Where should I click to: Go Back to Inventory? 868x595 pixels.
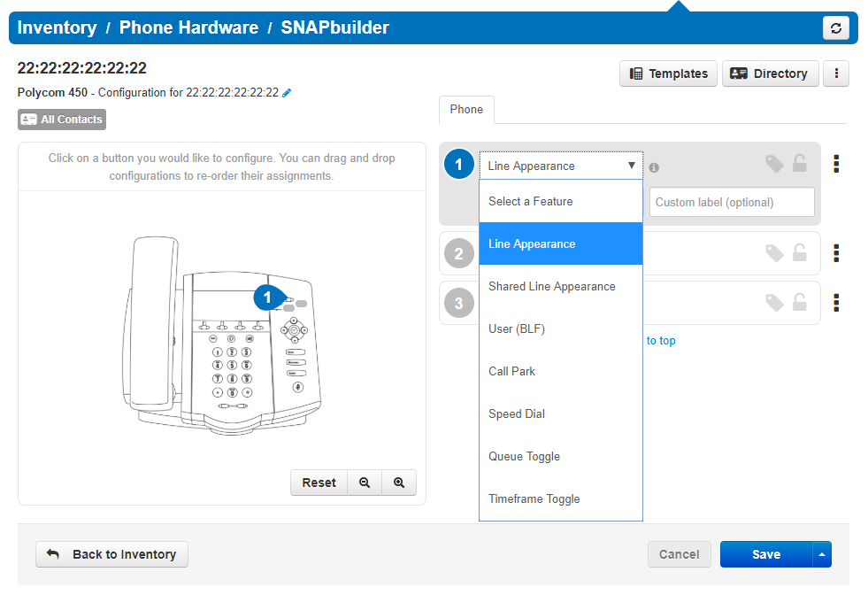tap(111, 554)
